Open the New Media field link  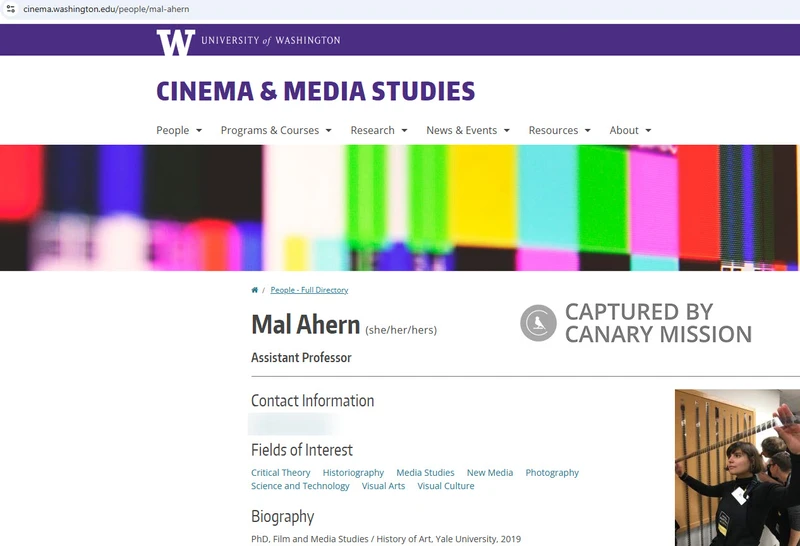pyautogui.click(x=490, y=473)
